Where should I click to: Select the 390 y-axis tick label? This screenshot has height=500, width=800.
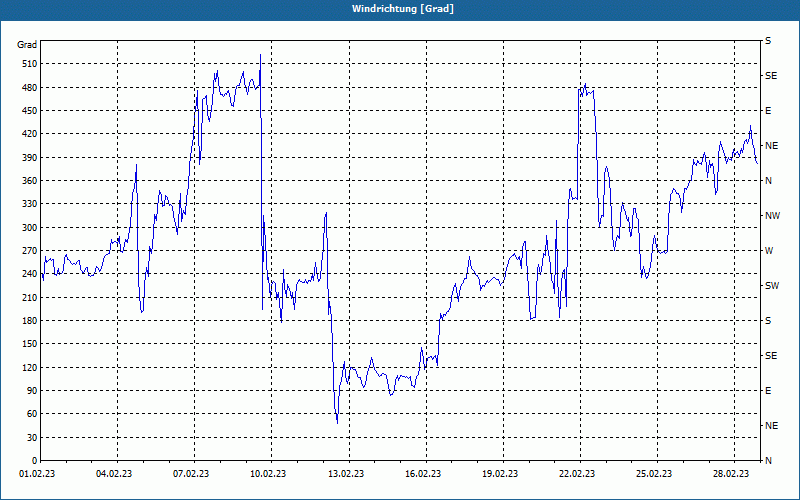(30, 157)
